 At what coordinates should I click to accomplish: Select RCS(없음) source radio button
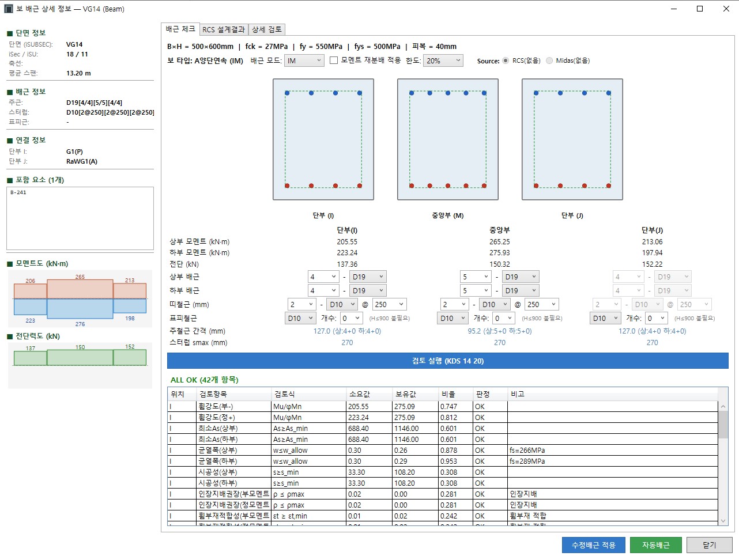click(506, 60)
